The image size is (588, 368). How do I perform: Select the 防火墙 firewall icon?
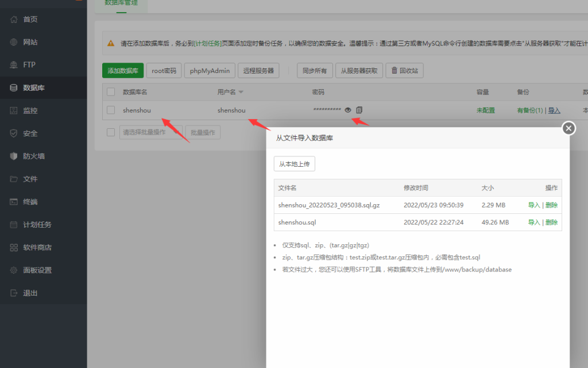[x=14, y=156]
